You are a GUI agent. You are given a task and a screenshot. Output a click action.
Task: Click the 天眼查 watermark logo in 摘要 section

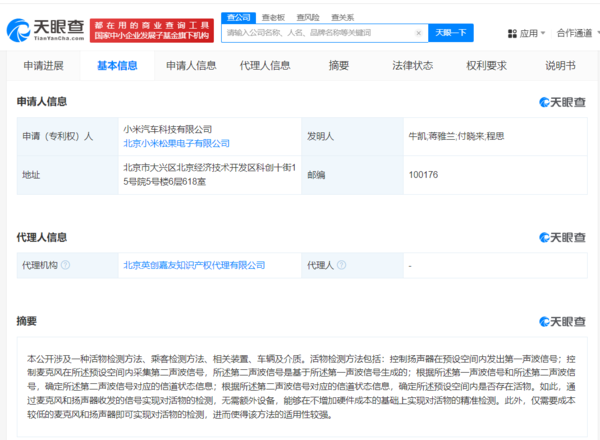[x=563, y=322]
